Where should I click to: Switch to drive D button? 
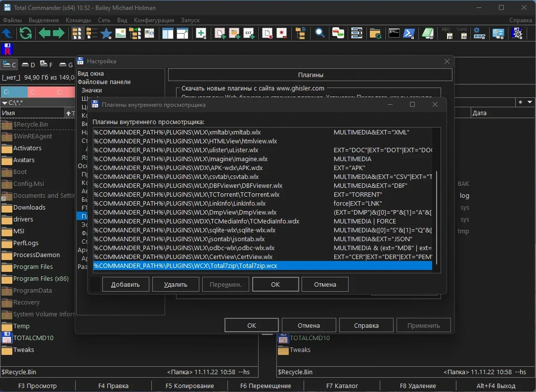(28, 65)
